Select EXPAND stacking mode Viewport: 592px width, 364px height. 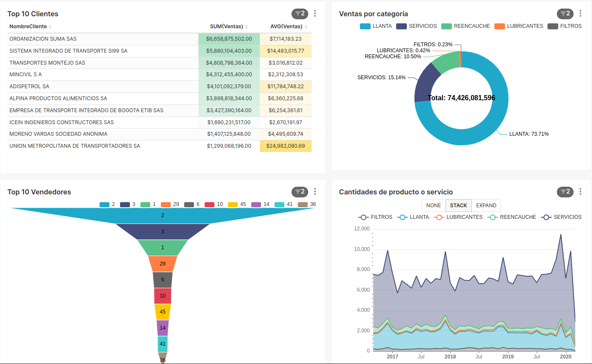tap(486, 206)
